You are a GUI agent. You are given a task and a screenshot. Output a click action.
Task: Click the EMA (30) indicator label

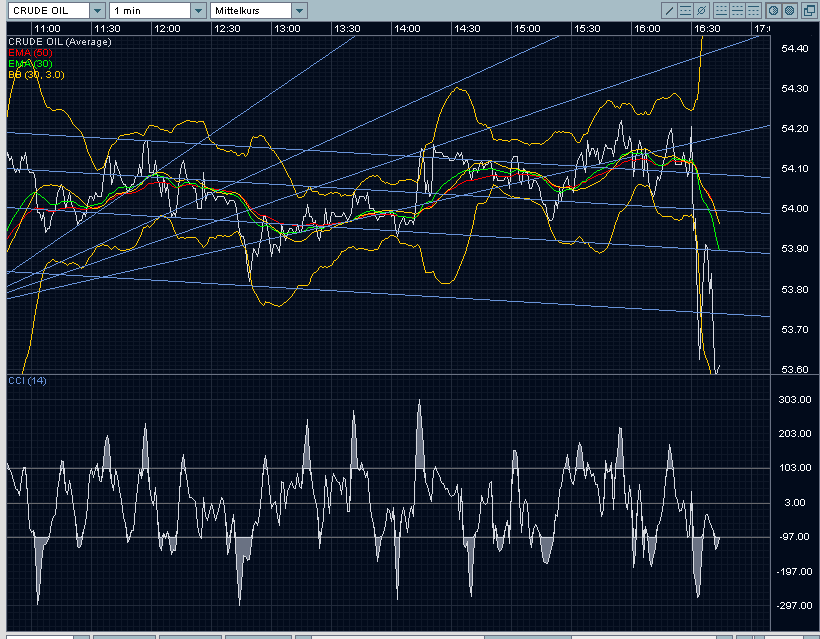(x=30, y=64)
